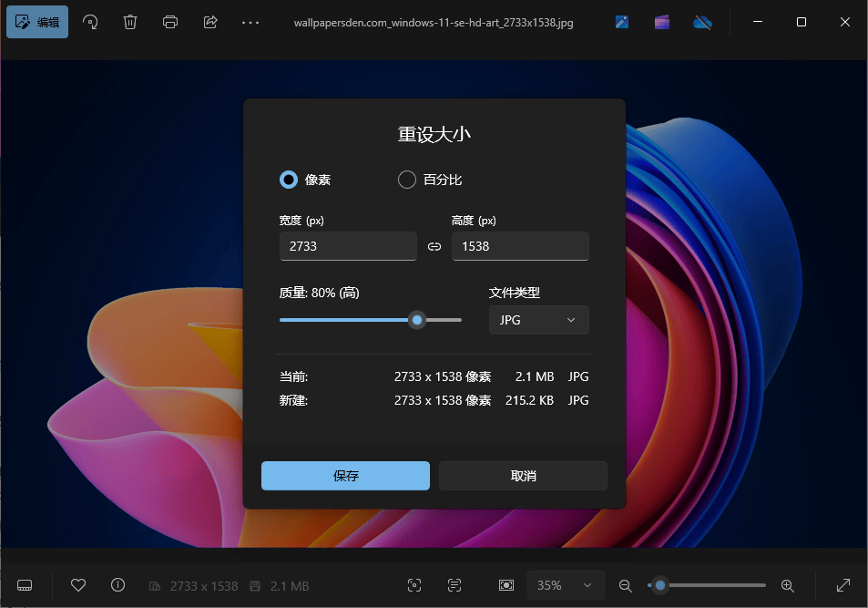Screen dimensions: 868x608
Task: Adjust the 质量 quality slider
Action: point(417,320)
